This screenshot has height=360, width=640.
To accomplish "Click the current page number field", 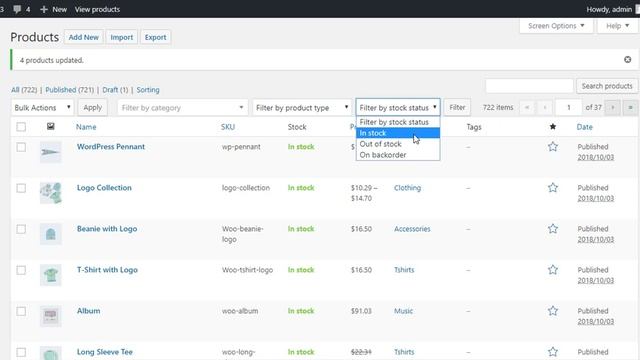I will (569, 107).
